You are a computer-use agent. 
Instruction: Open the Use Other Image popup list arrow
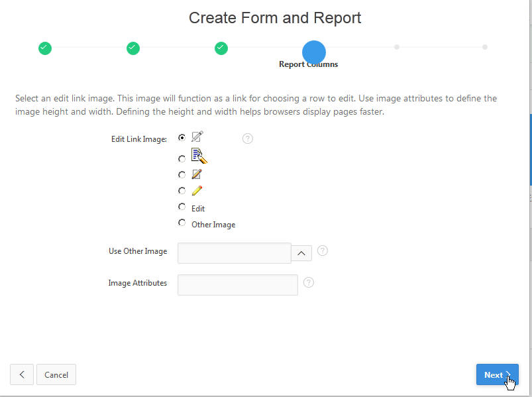301,253
